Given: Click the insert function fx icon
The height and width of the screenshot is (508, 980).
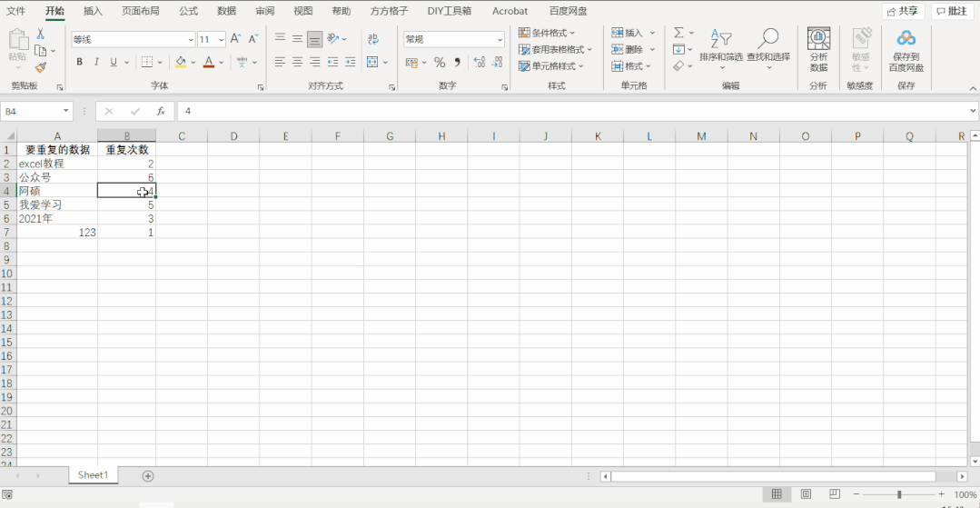Looking at the screenshot, I should [x=161, y=112].
